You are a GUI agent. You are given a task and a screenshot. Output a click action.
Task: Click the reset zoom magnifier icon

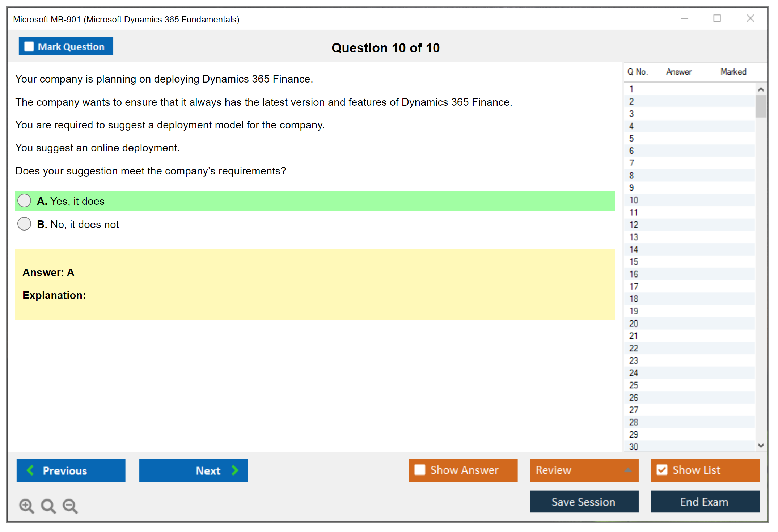tap(48, 506)
